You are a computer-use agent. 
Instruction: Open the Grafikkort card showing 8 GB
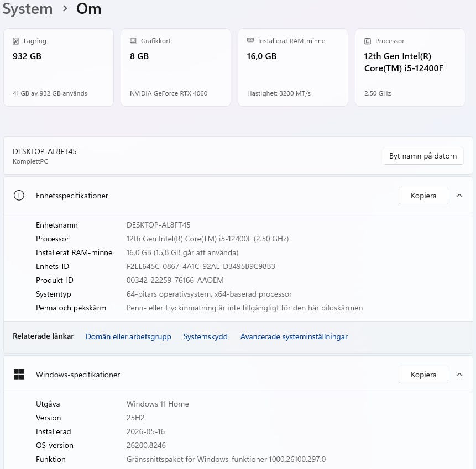point(176,67)
